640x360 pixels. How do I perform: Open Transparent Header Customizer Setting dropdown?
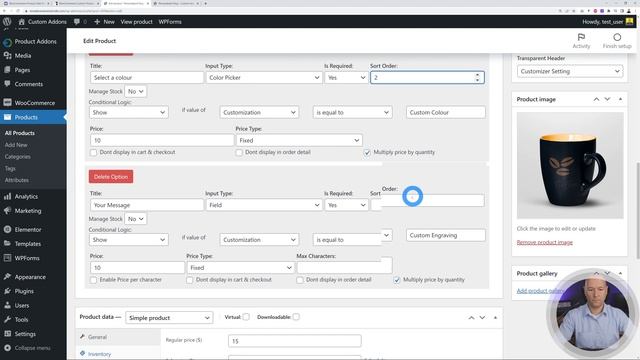[569, 71]
